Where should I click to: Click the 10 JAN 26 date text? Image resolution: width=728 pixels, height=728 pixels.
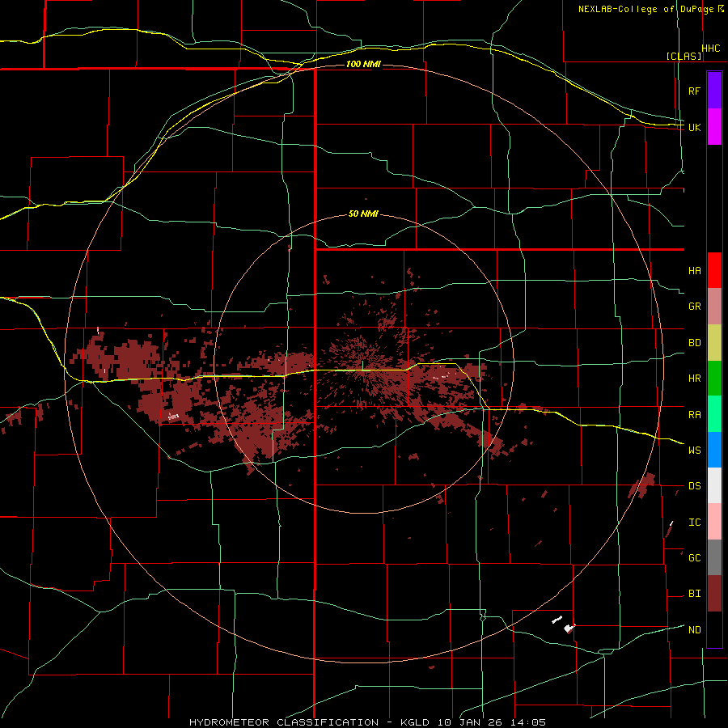click(x=470, y=722)
